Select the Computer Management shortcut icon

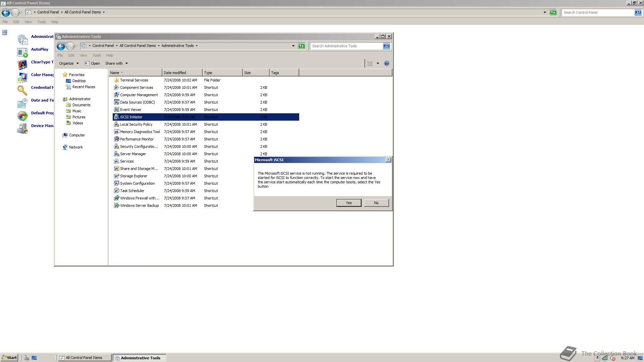(116, 95)
